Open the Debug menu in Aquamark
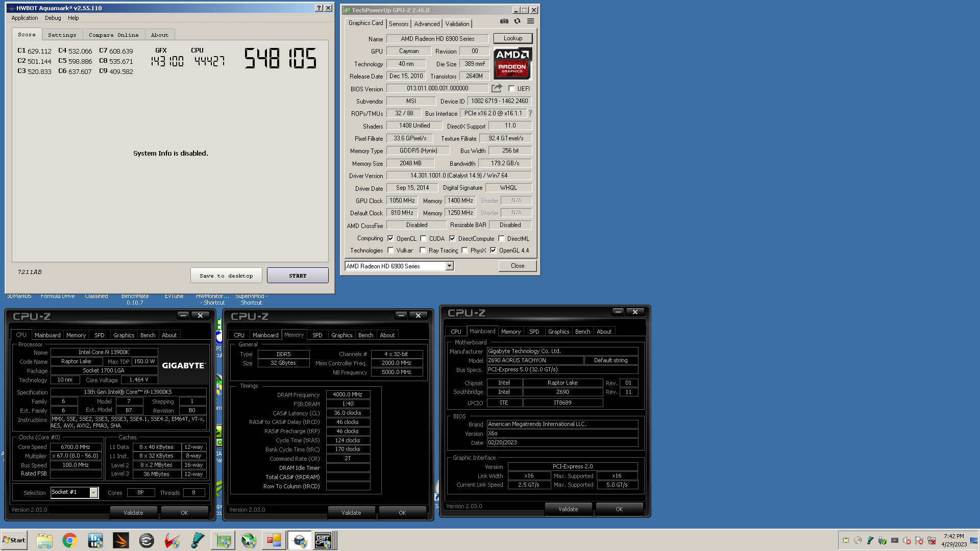980x551 pixels. tap(53, 18)
